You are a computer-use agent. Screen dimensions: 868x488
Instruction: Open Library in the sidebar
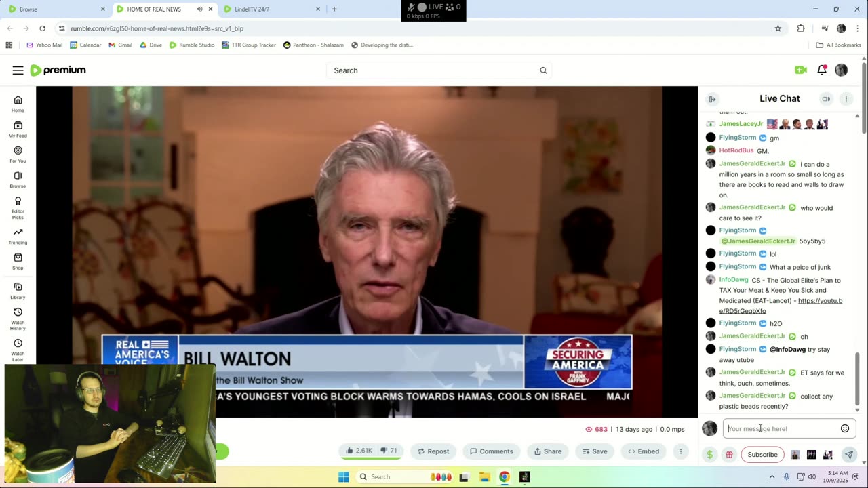[18, 291]
